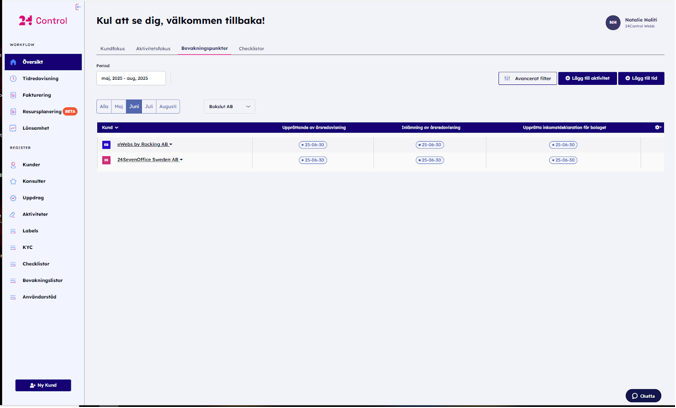676x408 pixels.
Task: Click 24SevenOffice inkomstdeklaration date pill
Action: 563,160
